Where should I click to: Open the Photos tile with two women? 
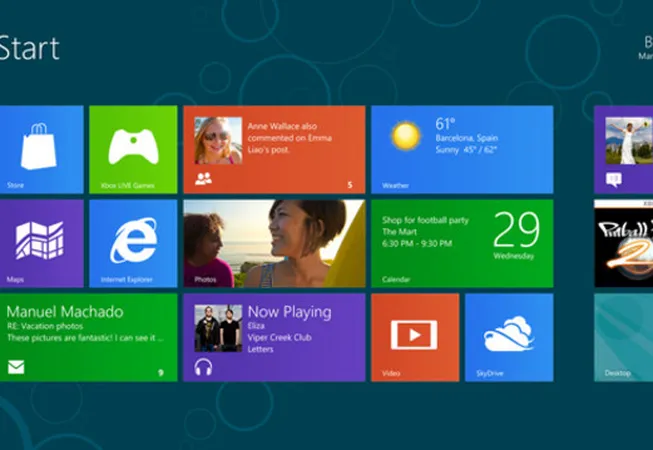coord(274,244)
